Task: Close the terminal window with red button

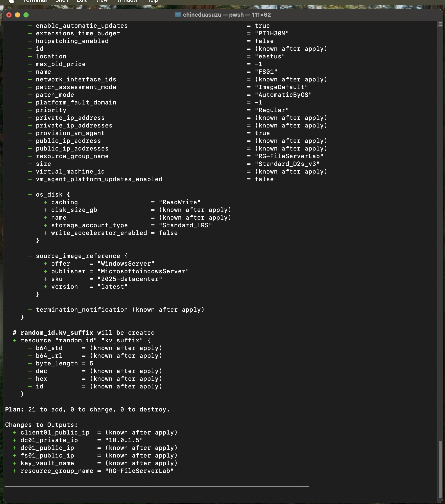Action: [9, 15]
